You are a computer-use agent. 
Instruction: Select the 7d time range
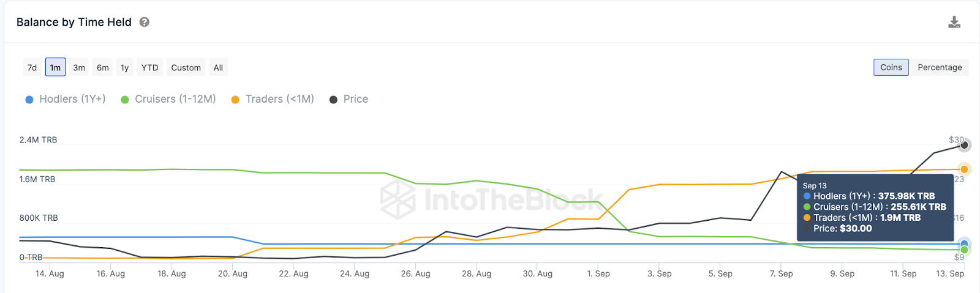pos(32,67)
